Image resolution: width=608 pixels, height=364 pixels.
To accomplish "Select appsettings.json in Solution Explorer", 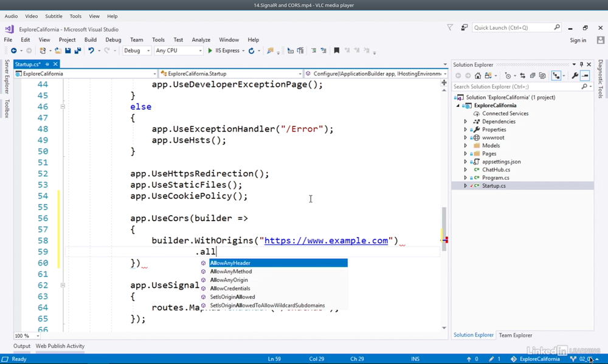I will 502,162.
